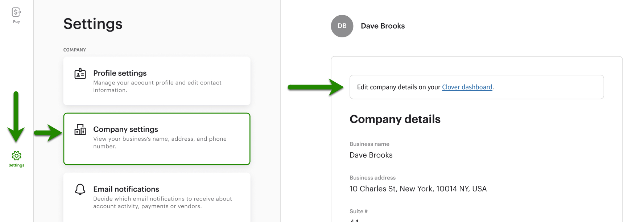Click the ID card icon on Profile settings
Image resolution: width=644 pixels, height=222 pixels.
click(x=80, y=74)
